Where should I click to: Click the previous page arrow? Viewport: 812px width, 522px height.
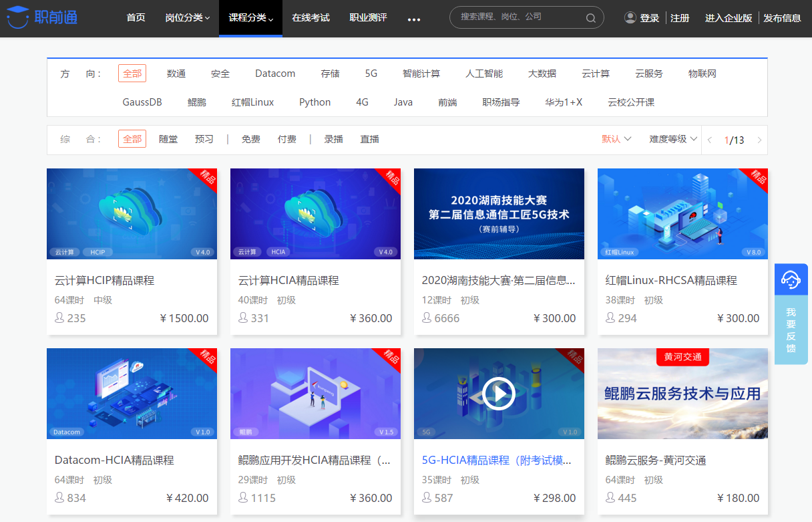709,140
